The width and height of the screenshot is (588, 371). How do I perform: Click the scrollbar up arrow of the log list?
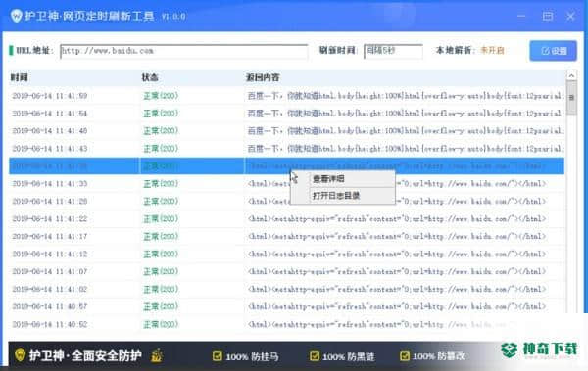click(x=571, y=75)
